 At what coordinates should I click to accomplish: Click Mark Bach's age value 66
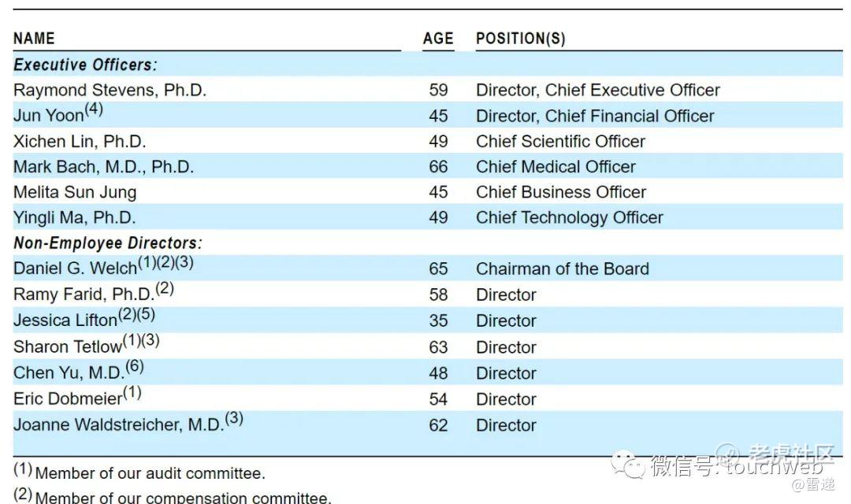[438, 167]
